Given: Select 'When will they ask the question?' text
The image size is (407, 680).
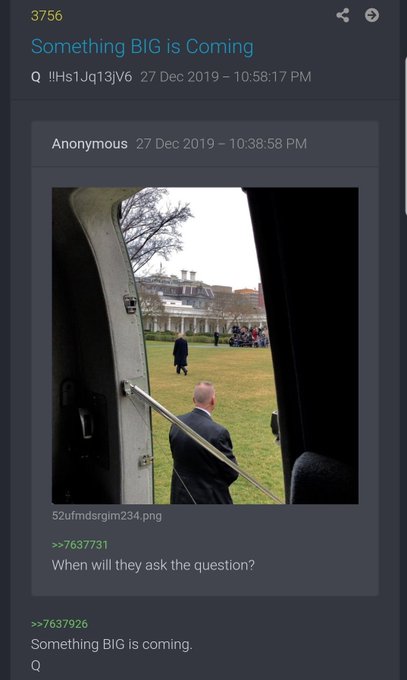Looking at the screenshot, I should point(153,565).
